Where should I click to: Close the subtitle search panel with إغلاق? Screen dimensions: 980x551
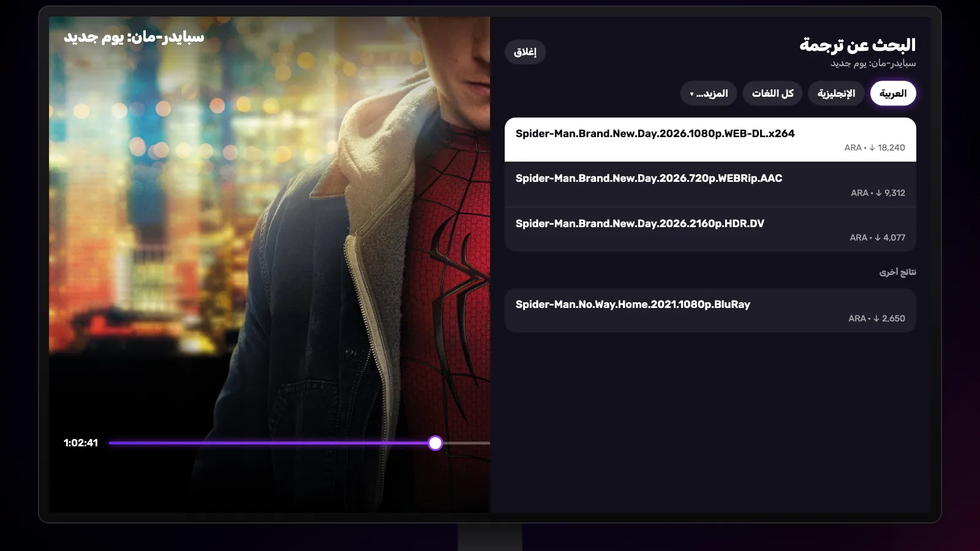tap(525, 52)
